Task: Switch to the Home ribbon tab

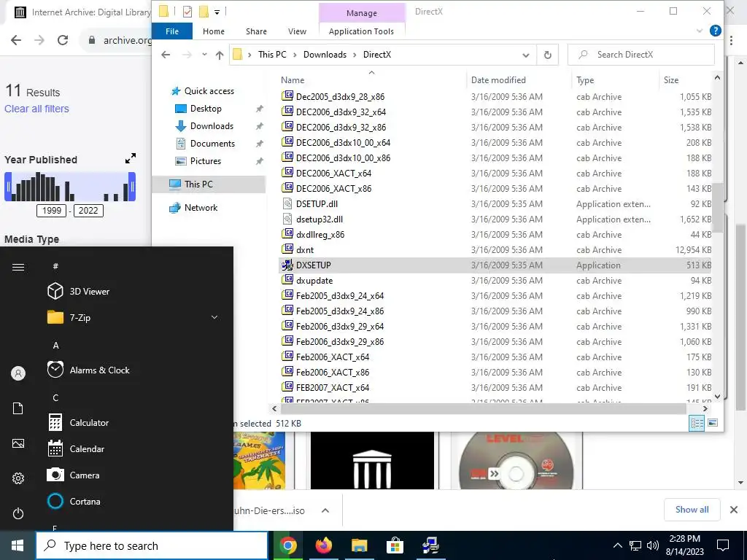Action: (x=214, y=31)
